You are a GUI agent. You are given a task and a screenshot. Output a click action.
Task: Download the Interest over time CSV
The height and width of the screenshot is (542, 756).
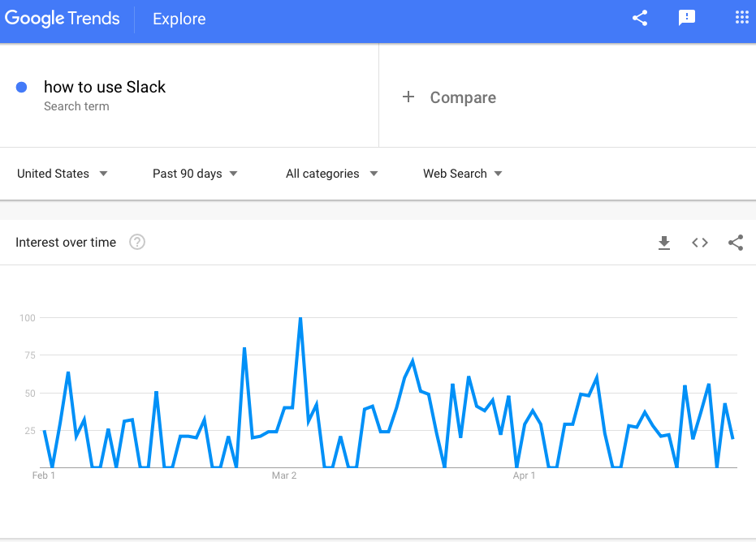coord(664,243)
